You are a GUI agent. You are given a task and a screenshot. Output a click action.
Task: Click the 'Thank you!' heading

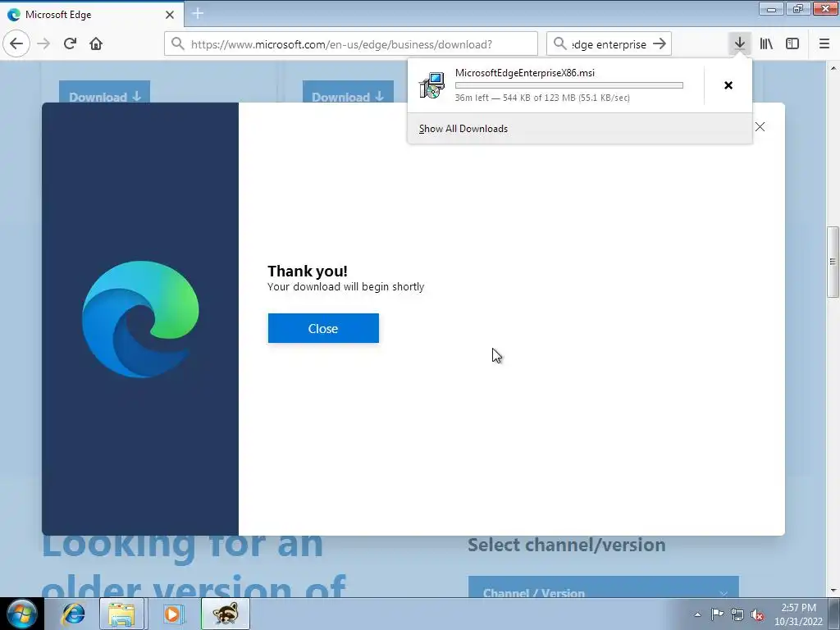(x=308, y=271)
